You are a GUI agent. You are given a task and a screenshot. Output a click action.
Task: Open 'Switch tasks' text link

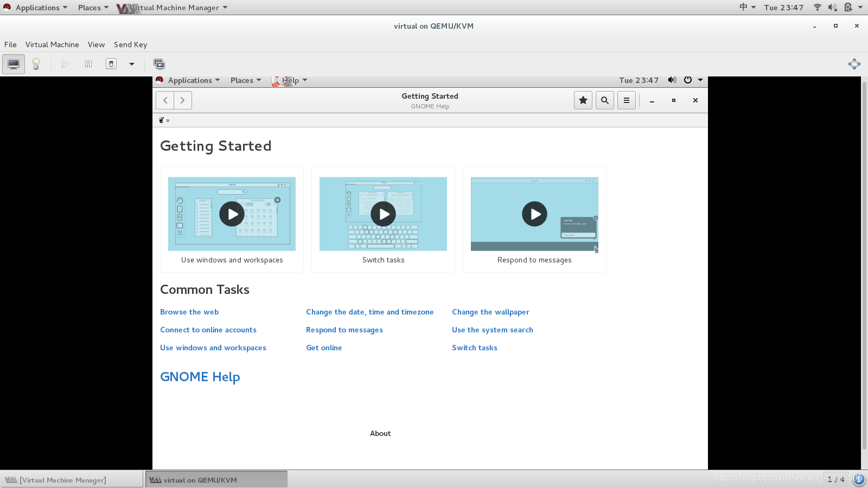pyautogui.click(x=475, y=348)
